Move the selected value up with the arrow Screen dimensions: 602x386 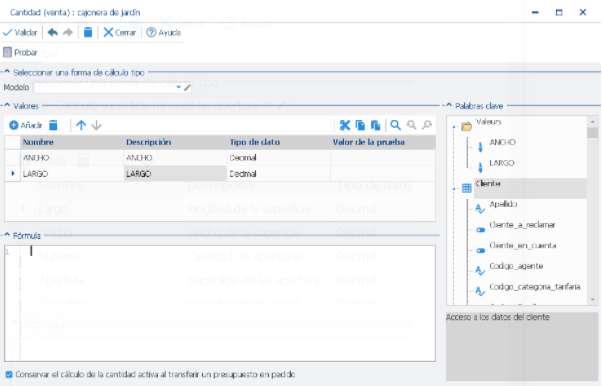81,125
